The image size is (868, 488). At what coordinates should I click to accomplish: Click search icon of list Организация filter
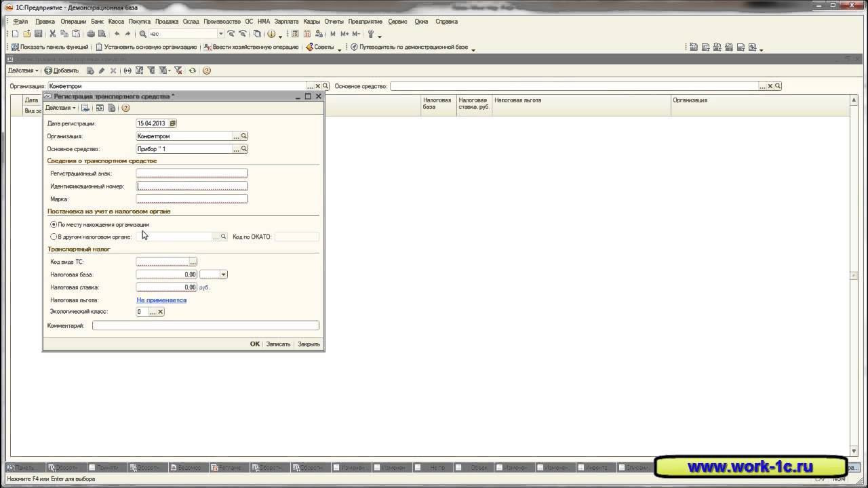[x=325, y=86]
